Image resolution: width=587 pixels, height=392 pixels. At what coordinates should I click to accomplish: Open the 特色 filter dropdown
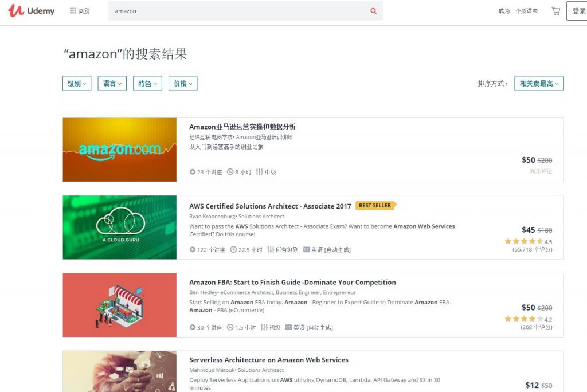pos(147,84)
